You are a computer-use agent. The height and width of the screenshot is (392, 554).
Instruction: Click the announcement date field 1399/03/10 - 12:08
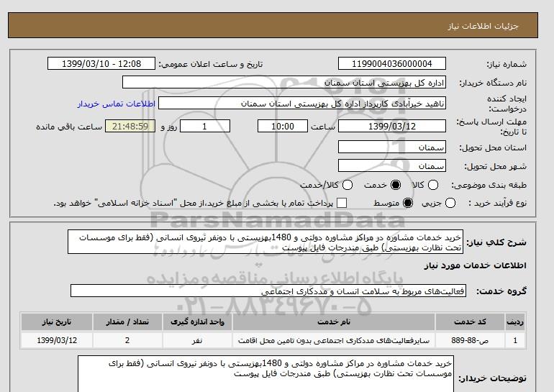pos(101,63)
